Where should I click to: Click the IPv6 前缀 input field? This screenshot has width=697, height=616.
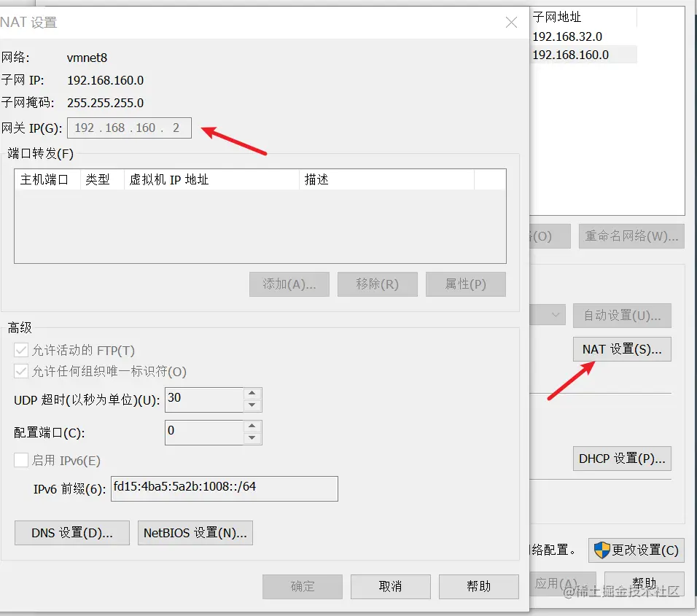click(x=225, y=488)
